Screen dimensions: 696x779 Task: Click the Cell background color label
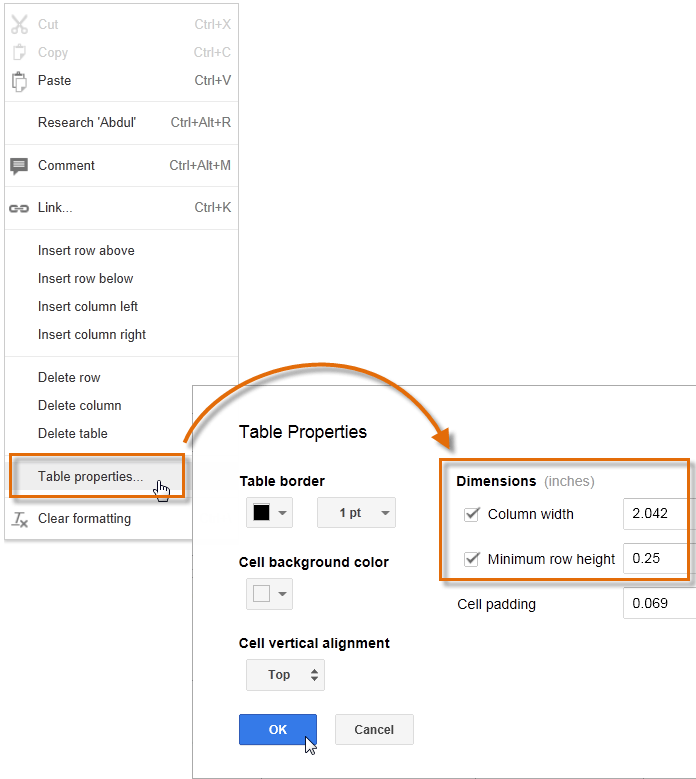[x=313, y=562]
